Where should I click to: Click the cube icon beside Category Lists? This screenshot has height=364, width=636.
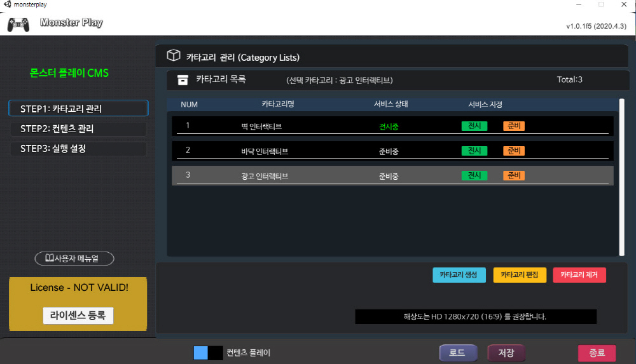click(x=174, y=55)
